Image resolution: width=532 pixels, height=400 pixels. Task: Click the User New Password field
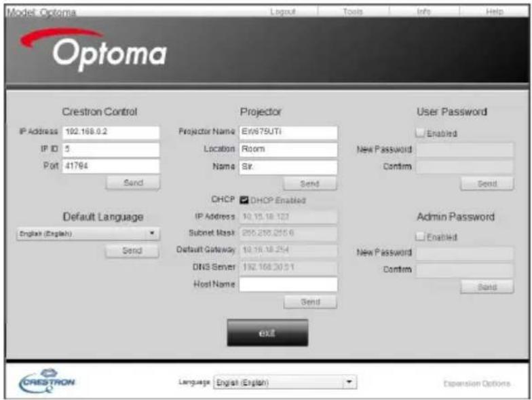[465, 149]
